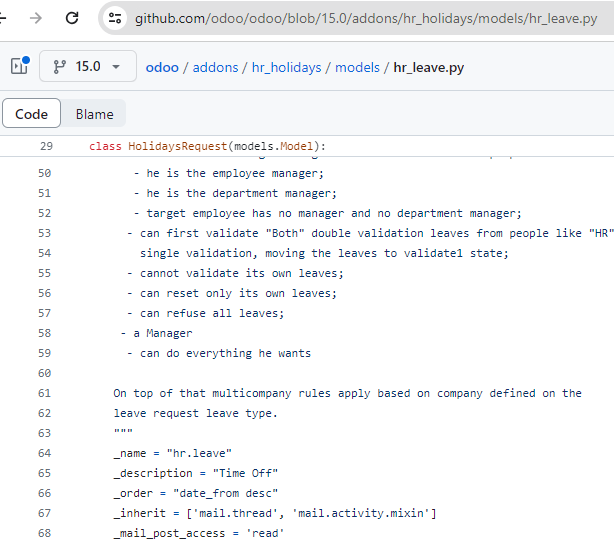Open the addons breadcrumb folder
Viewport: 614px width, 539px height.
pos(215,67)
